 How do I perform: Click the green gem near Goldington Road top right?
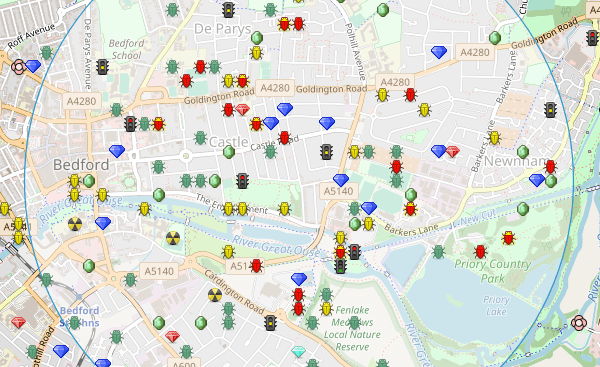pos(495,38)
